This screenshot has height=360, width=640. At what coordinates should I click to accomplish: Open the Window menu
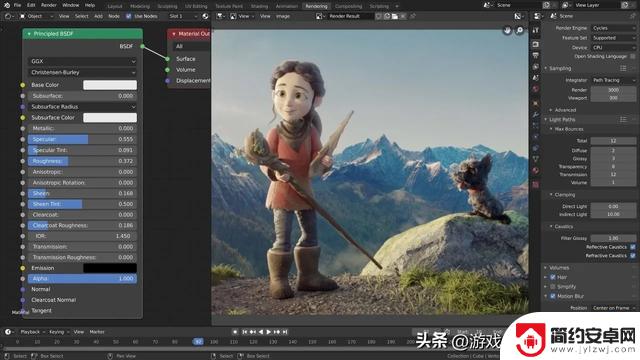tap(71, 5)
